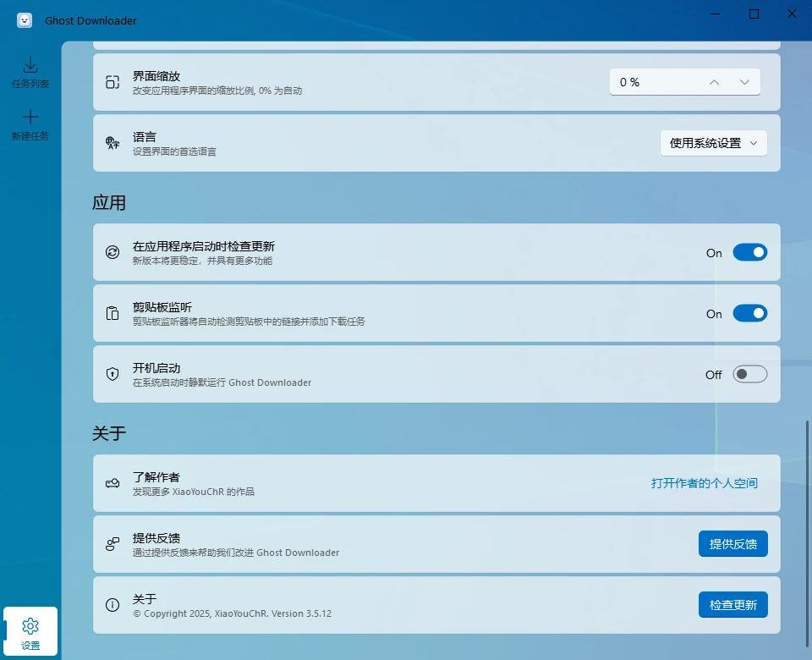The image size is (812, 660).
Task: Click the info icon in About row
Action: click(112, 605)
